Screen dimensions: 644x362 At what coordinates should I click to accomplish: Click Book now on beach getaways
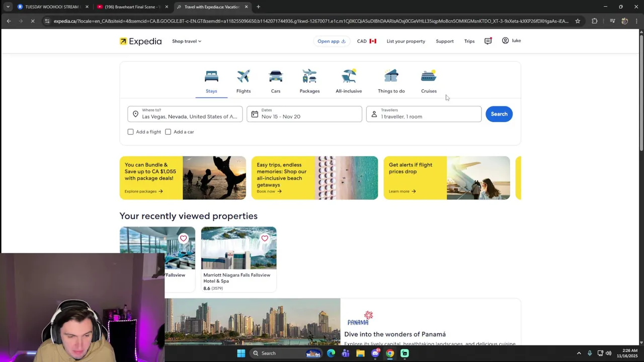(269, 191)
